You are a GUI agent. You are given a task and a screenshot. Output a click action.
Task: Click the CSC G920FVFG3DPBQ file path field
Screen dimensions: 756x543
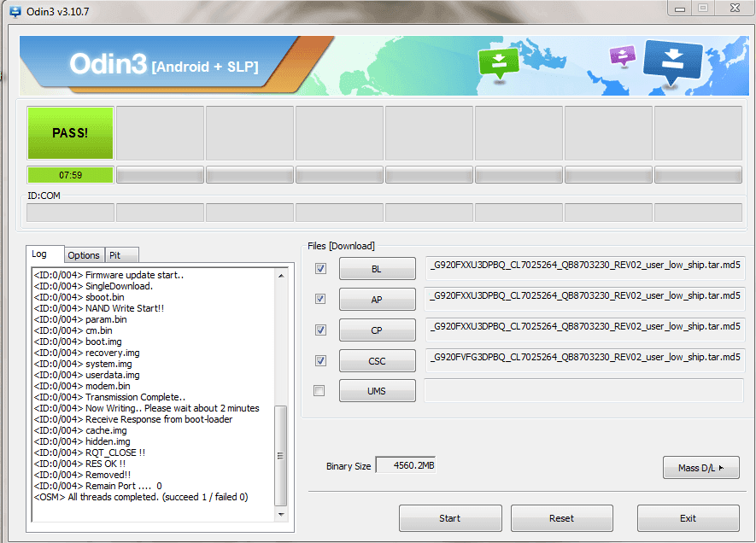[585, 360]
